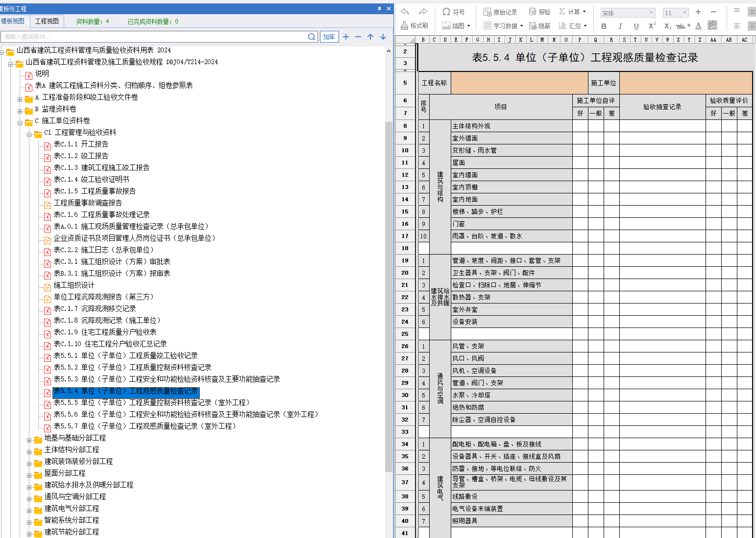Click the search condition input field
Viewport: 756px width, 538px height.
(154, 37)
